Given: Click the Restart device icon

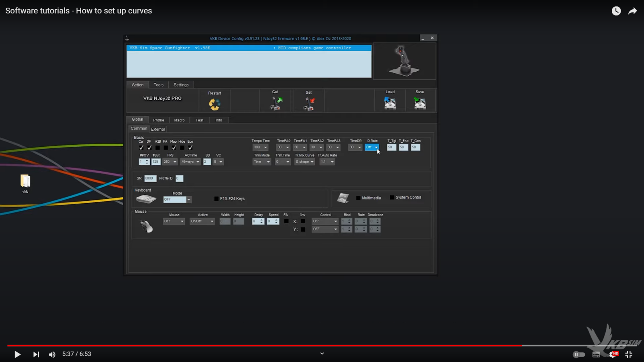Looking at the screenshot, I should 214,104.
